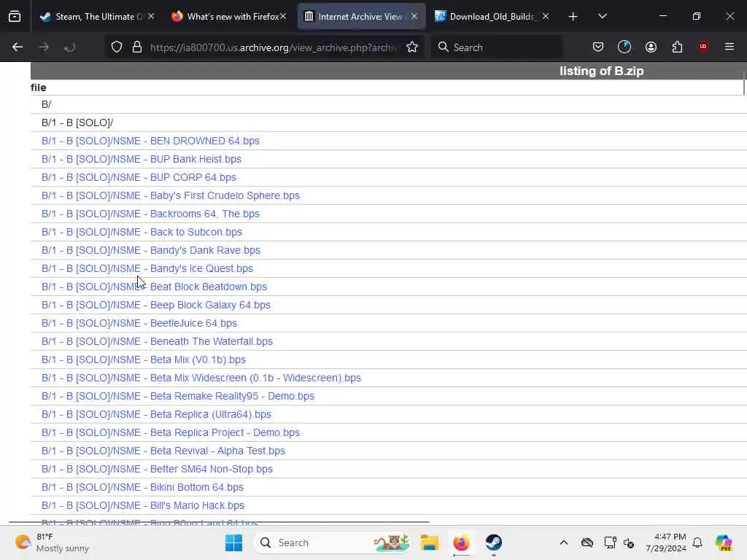This screenshot has width=747, height=560.
Task: Open Beta Remake Reality95 - Demo.bps link
Action: click(x=178, y=396)
